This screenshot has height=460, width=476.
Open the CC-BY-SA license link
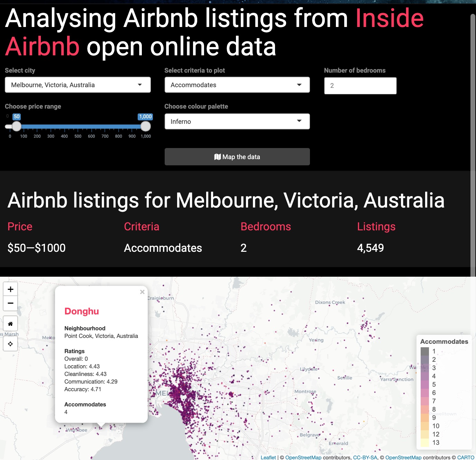(x=365, y=457)
